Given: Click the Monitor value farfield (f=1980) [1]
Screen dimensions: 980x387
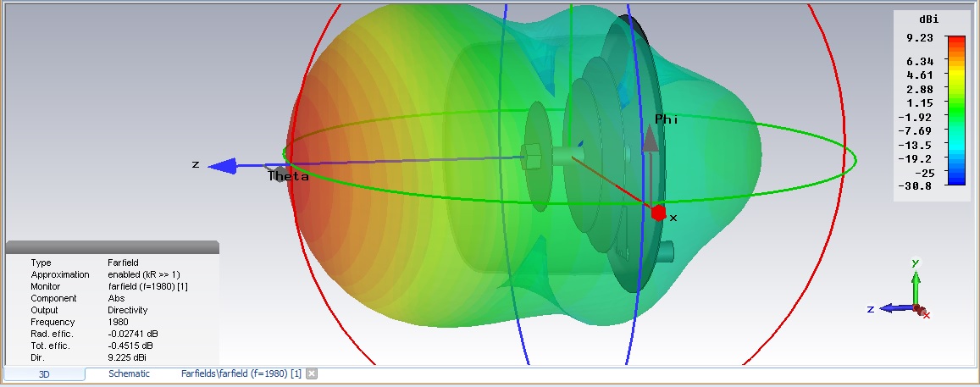Looking at the screenshot, I should [147, 286].
